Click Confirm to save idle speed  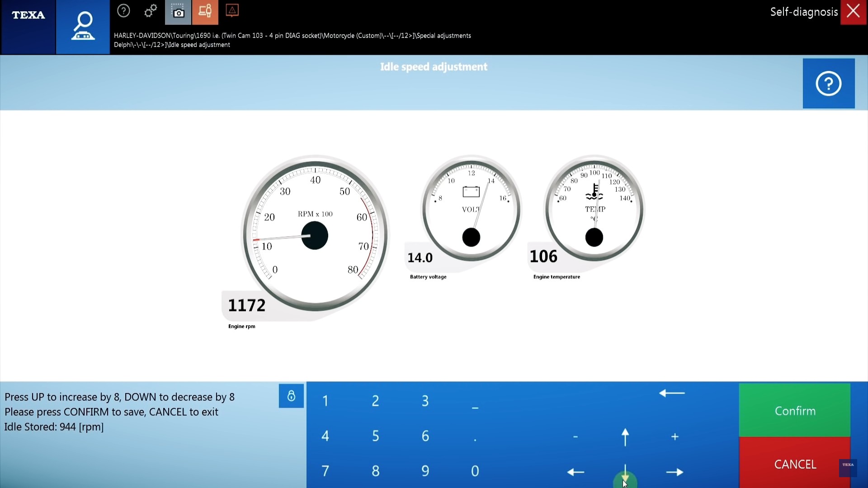tap(794, 410)
